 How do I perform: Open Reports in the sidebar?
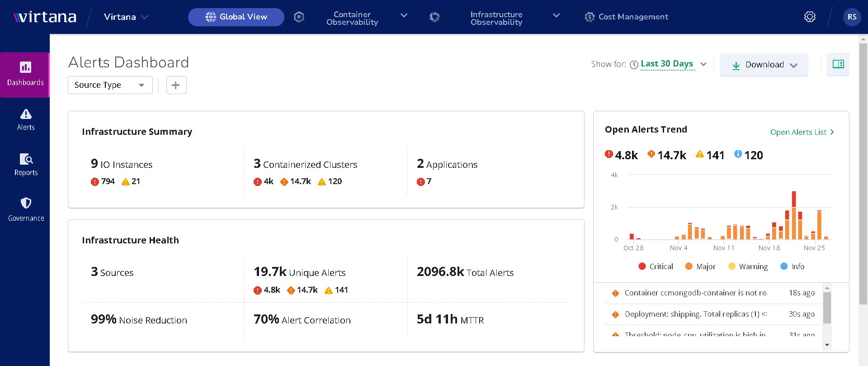point(26,165)
